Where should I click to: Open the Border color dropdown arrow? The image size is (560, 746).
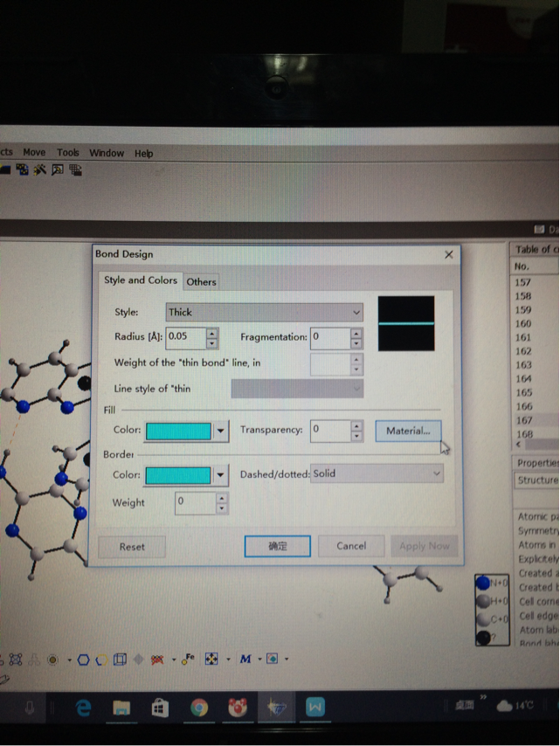[x=220, y=475]
